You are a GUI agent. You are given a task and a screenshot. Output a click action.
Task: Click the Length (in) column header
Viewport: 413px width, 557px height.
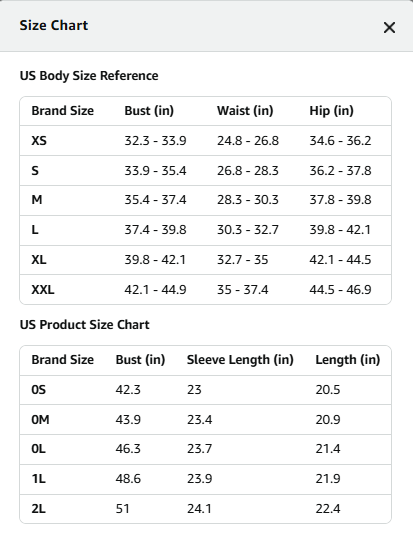tap(348, 360)
